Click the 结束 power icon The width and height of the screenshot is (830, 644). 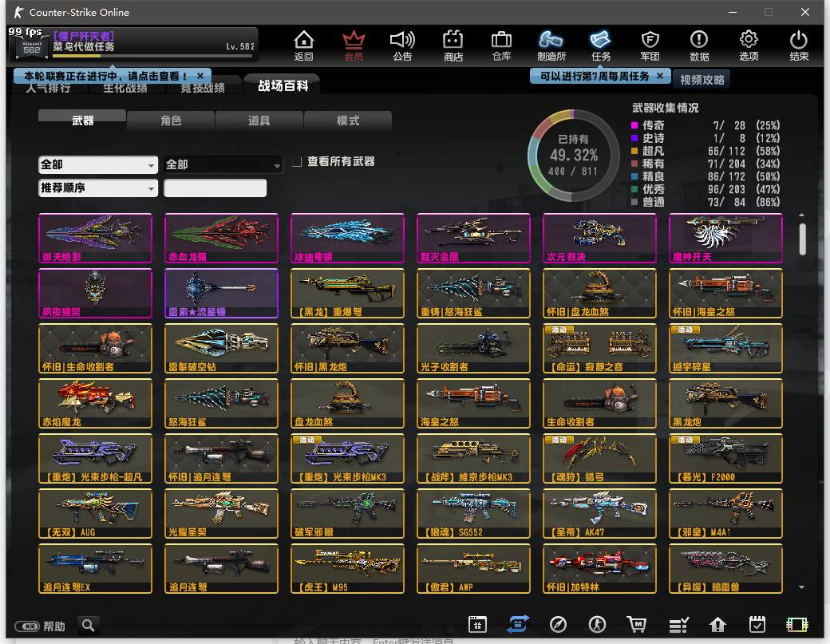(x=799, y=45)
